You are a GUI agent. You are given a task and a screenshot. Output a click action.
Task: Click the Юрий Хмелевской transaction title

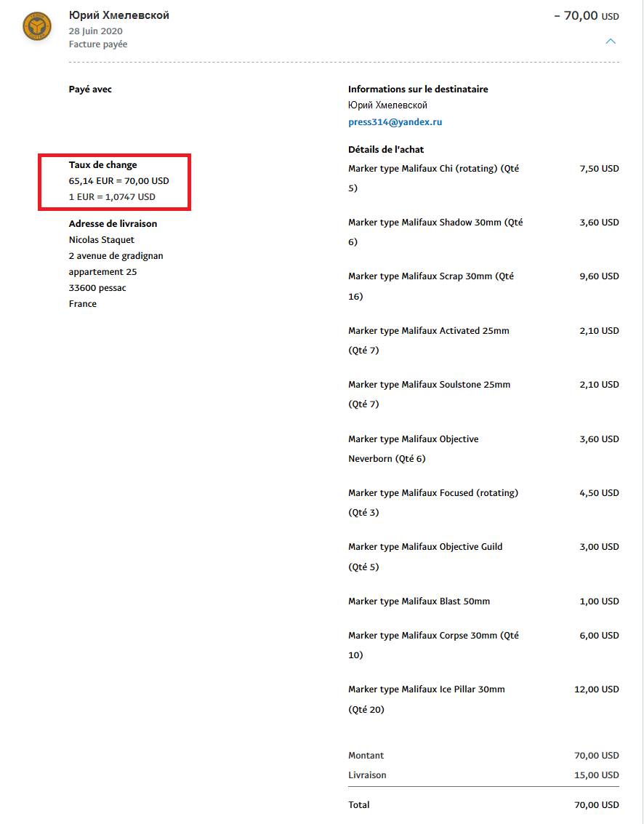coord(118,15)
